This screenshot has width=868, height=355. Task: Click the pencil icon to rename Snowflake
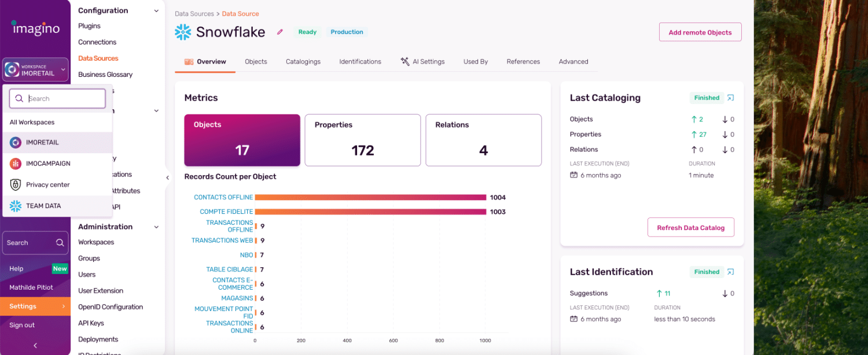point(280,32)
